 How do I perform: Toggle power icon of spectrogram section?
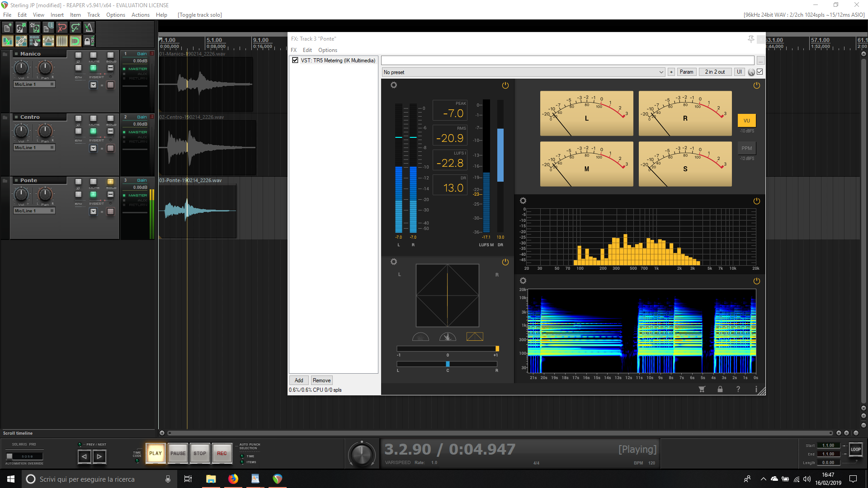pos(756,281)
